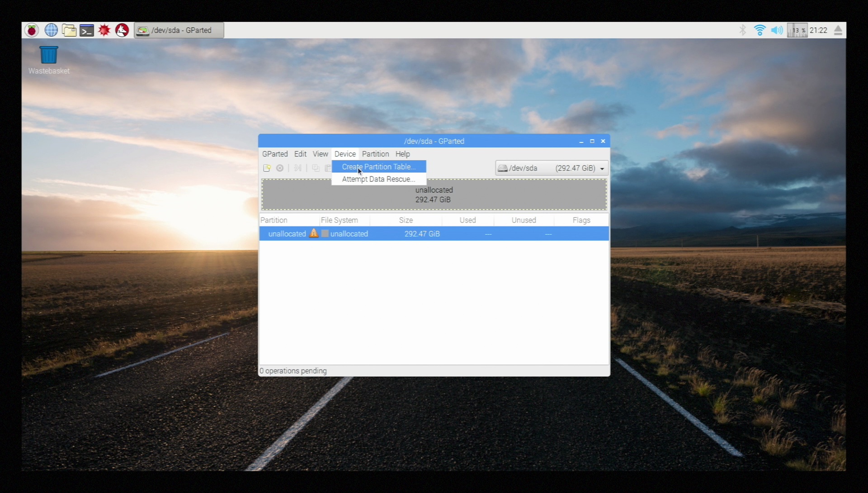This screenshot has width=868, height=493.
Task: Click the time display '21:22' in taskbar
Action: 820,30
